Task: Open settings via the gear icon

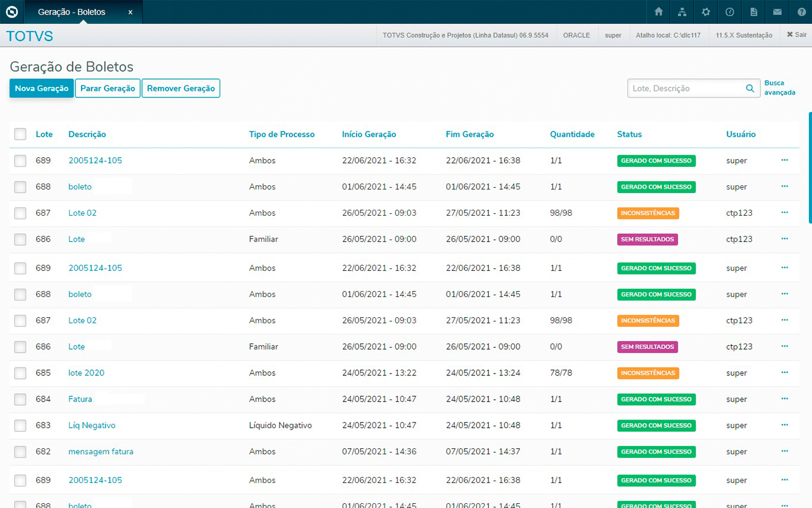Action: tap(706, 12)
